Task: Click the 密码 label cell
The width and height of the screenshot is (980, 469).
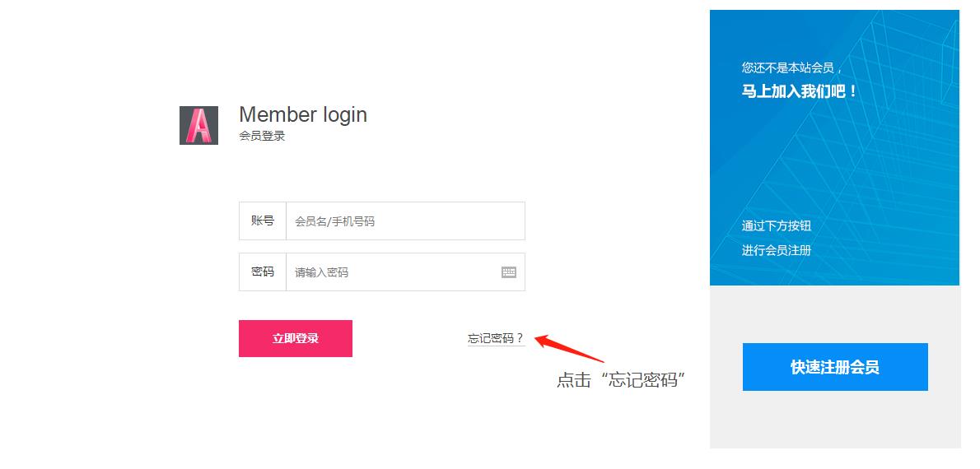Action: click(263, 272)
